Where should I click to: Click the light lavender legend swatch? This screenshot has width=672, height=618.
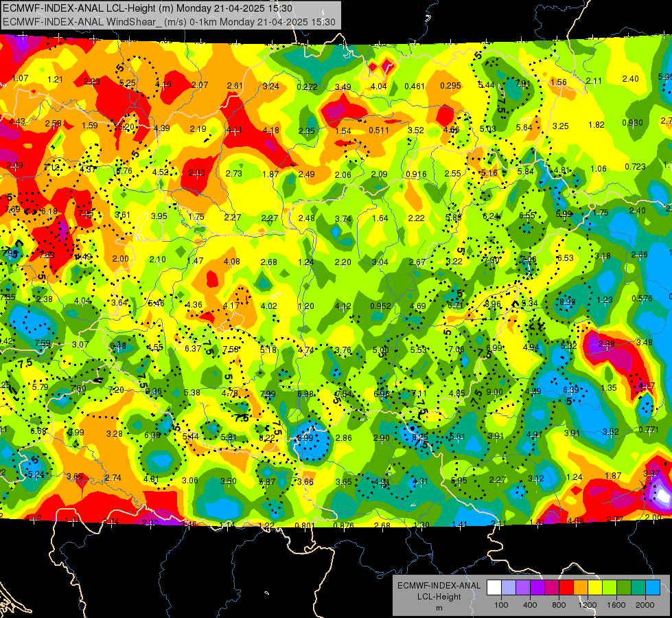click(509, 588)
